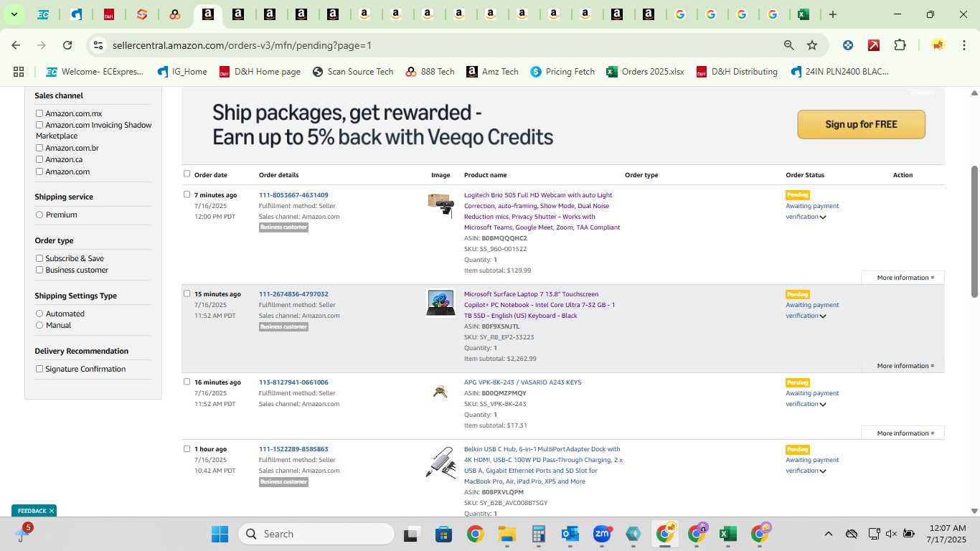Reload the Seller Central page
The width and height of the screenshot is (980, 551).
point(67,45)
